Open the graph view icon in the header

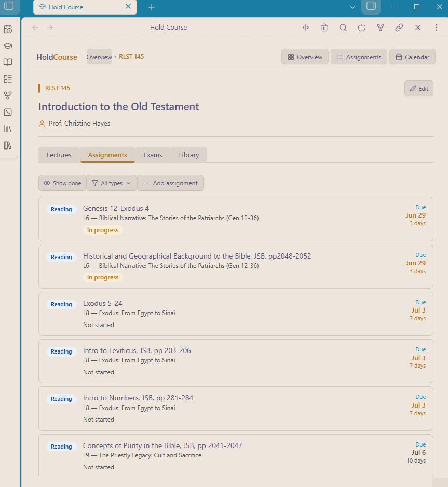tap(381, 28)
